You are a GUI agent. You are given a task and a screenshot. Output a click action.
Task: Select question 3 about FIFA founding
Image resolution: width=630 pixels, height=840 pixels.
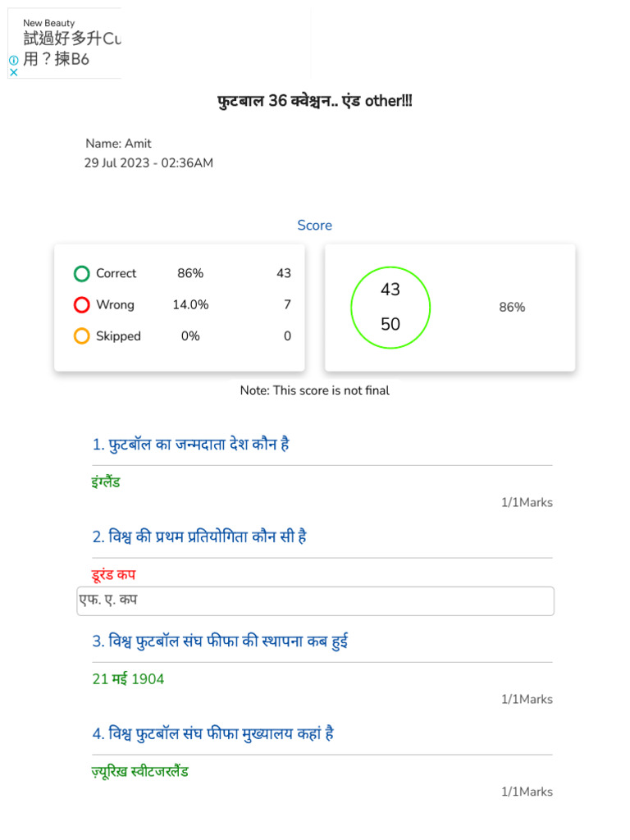pyautogui.click(x=220, y=641)
